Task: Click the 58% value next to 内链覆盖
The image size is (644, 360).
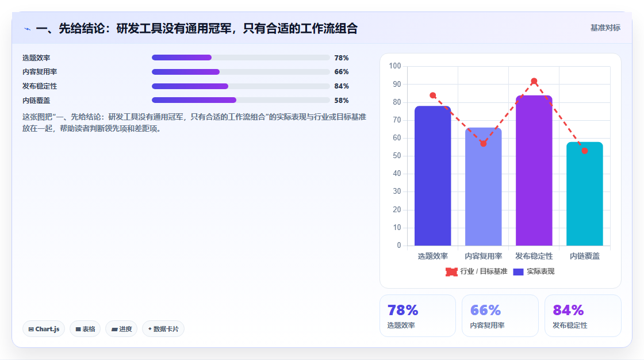Action: 342,100
